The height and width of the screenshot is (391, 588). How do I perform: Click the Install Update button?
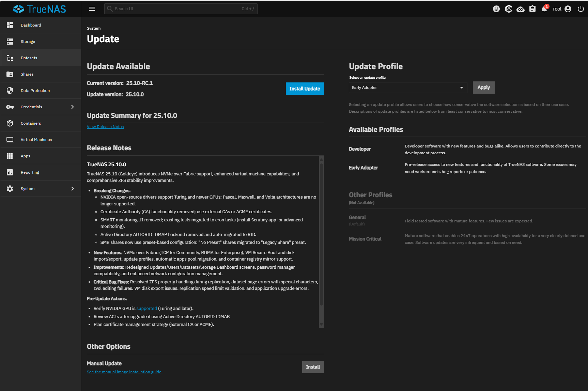tap(305, 89)
